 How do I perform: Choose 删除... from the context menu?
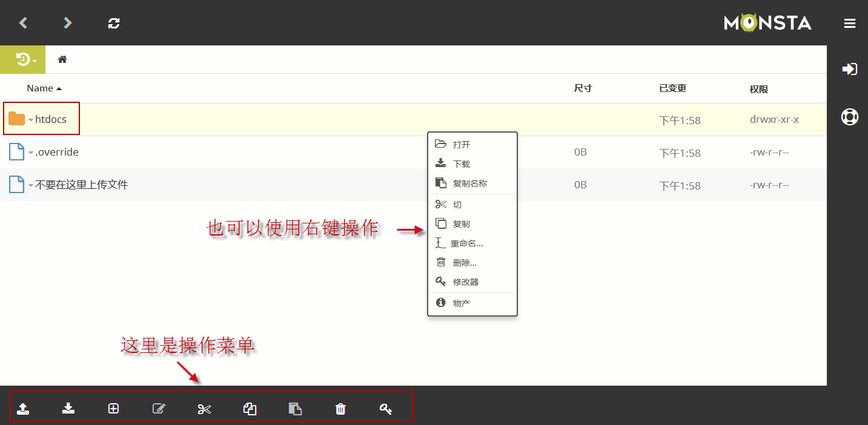[472, 263]
